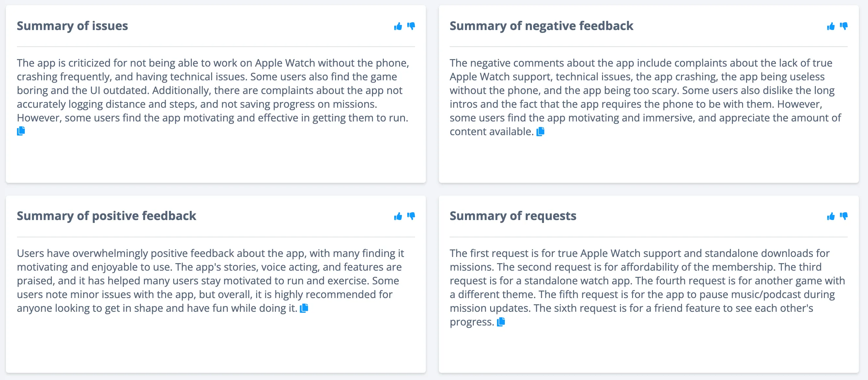Copy the Summary of issues text
Viewport: 868px width, 380px height.
pos(20,131)
